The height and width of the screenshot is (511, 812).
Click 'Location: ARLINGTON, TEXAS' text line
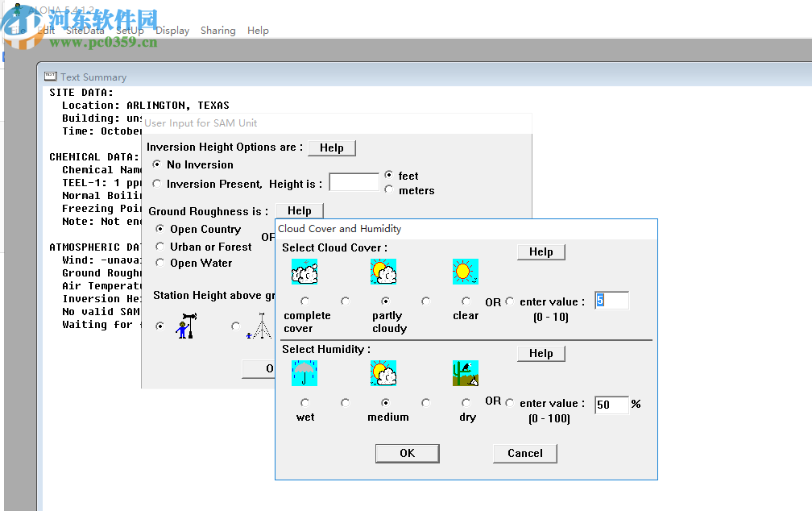click(146, 106)
